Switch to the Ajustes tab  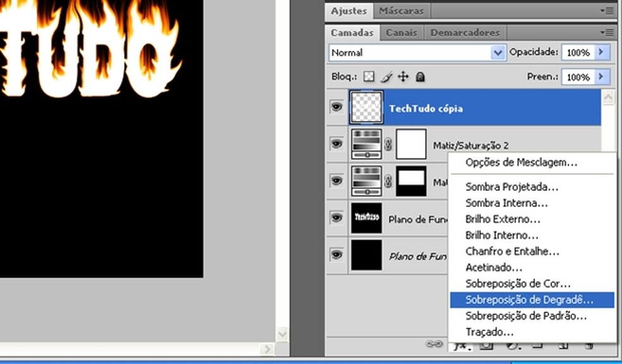pyautogui.click(x=349, y=11)
